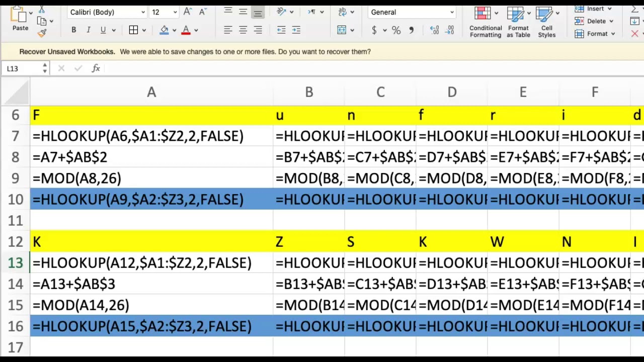Click cell =MOD(A8,26)
This screenshot has width=644, height=362.
coord(151,178)
